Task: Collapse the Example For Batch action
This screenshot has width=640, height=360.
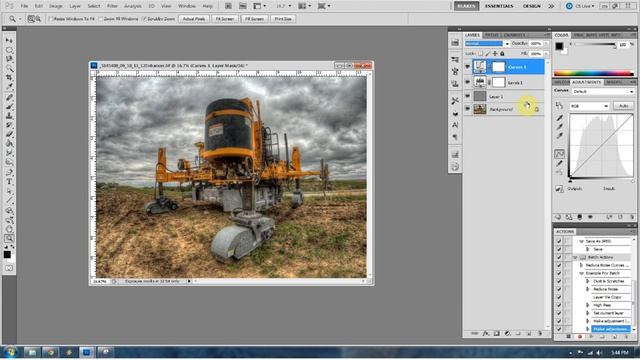Action: pos(581,273)
